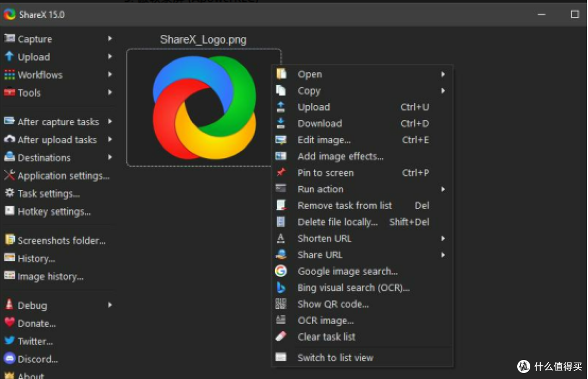Expand the Share URL submenu arrow

tap(443, 255)
